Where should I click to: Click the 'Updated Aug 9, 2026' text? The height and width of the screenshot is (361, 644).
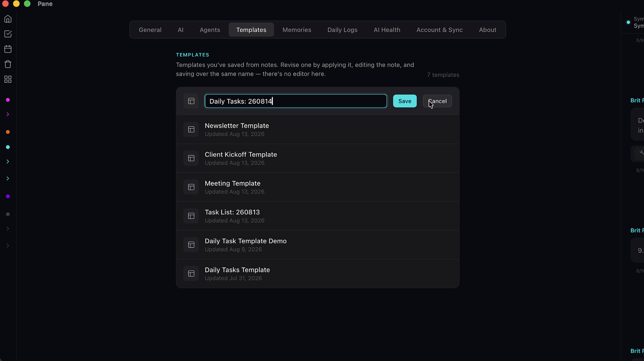point(233,250)
